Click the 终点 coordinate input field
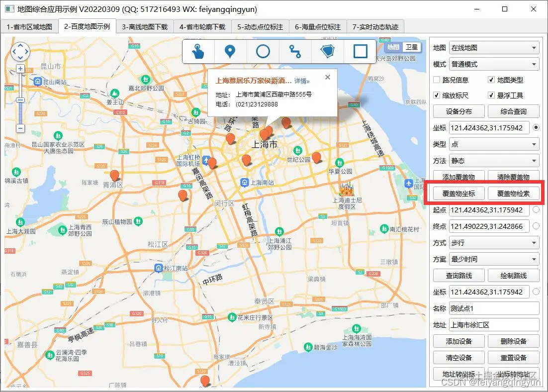 489,226
